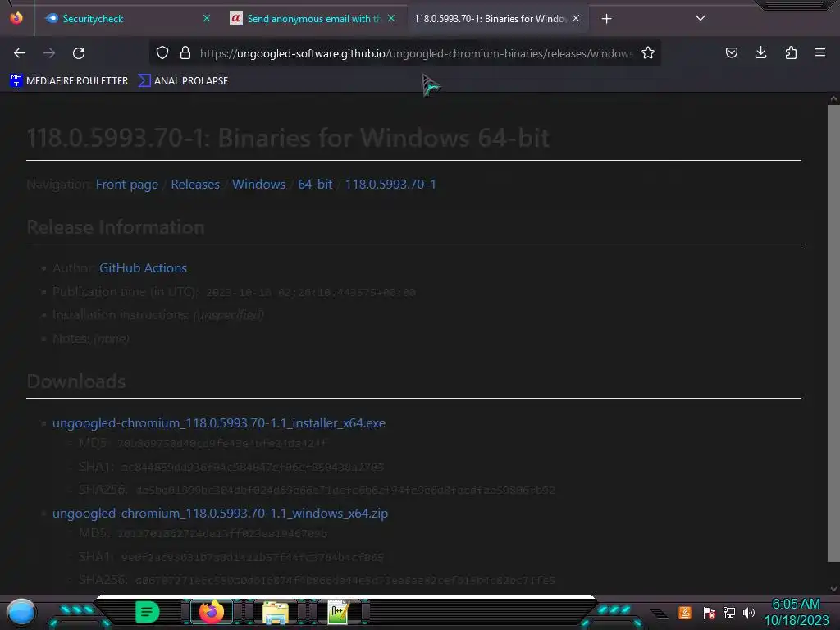840x630 pixels.
Task: Download the installer_x64.exe file
Action: tap(218, 423)
